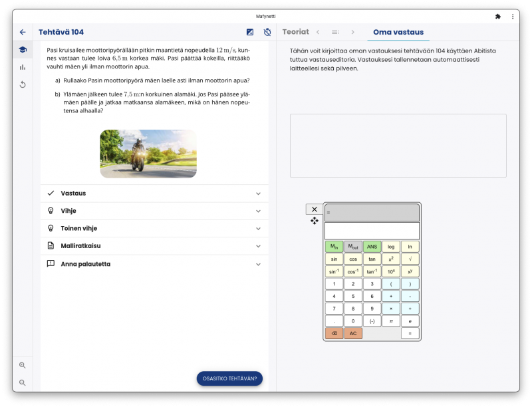Click the answer editor text box

(x=398, y=145)
